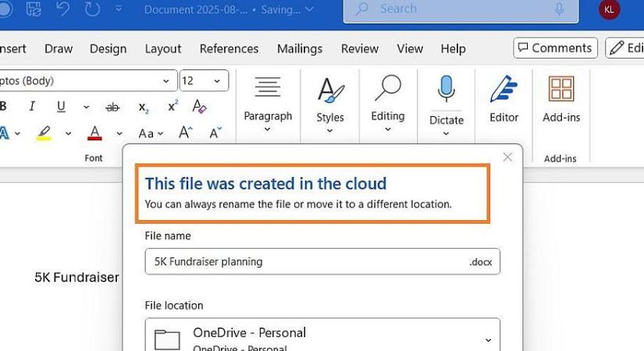Open the Styles gallery

coord(329,105)
